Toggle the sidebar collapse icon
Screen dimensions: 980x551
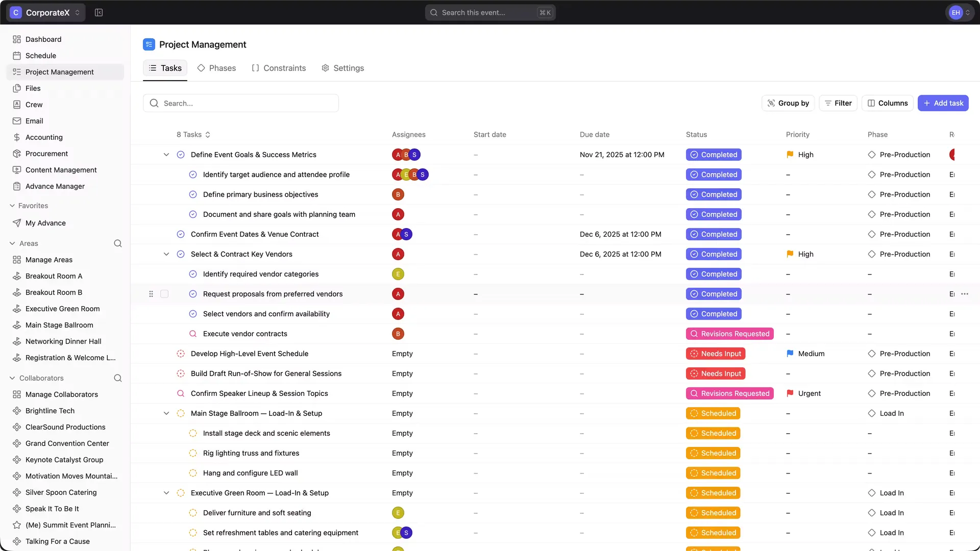pos(99,12)
